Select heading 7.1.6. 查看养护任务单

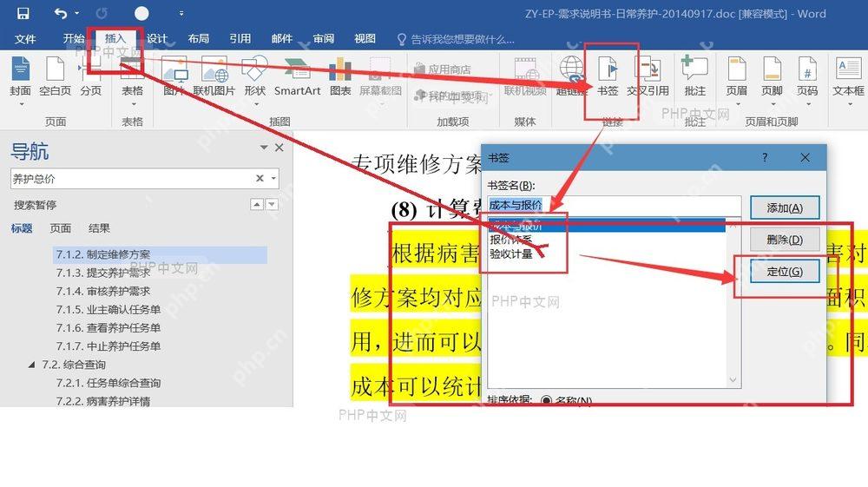click(x=108, y=327)
